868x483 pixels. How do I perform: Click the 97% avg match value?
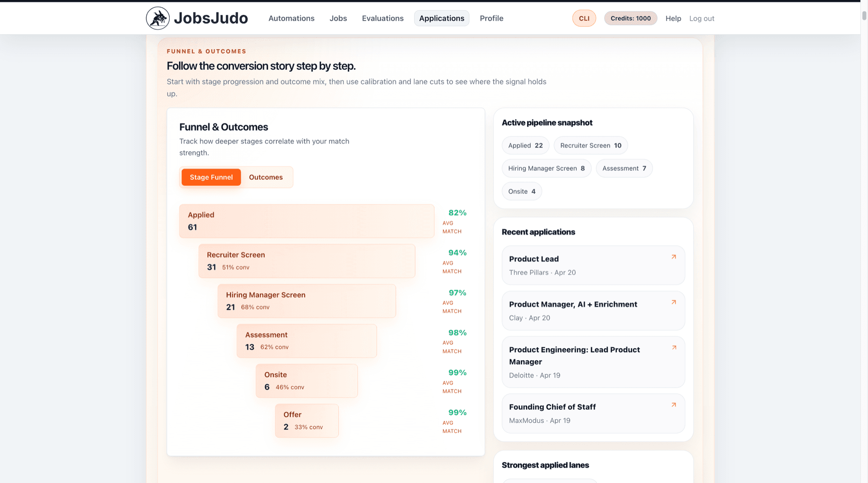pos(457,293)
